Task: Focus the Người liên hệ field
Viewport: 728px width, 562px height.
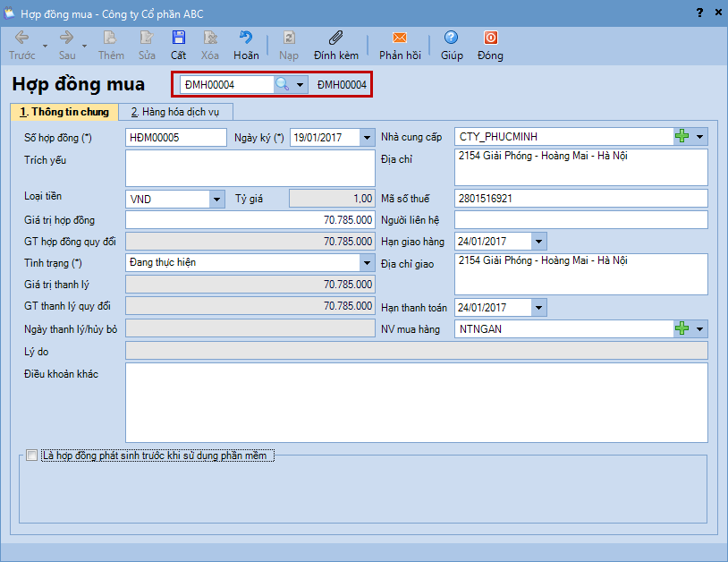Action: pos(580,220)
